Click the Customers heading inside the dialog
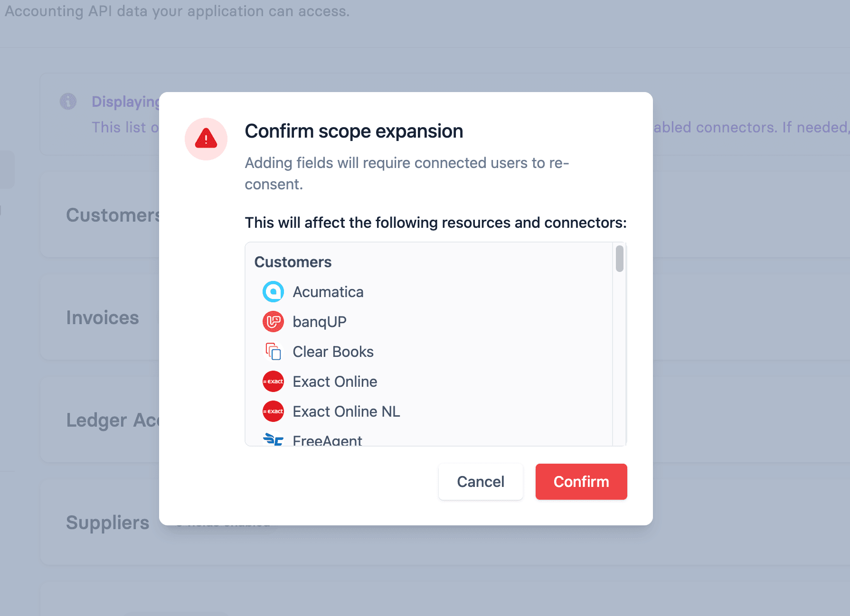 (x=293, y=261)
